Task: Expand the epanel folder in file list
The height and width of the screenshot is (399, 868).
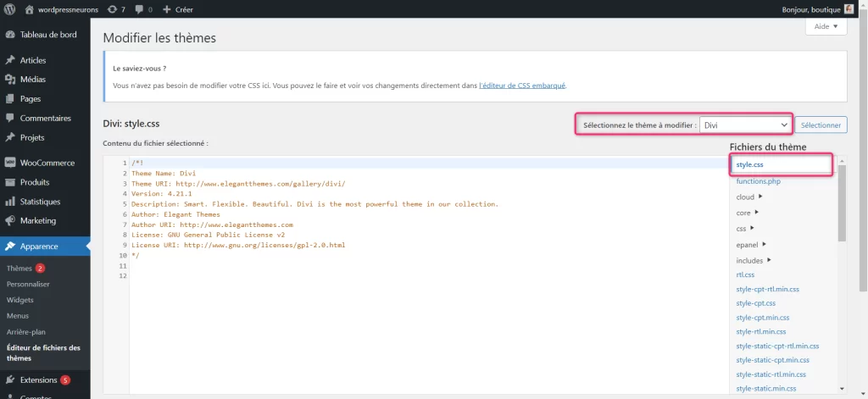Action: point(749,245)
